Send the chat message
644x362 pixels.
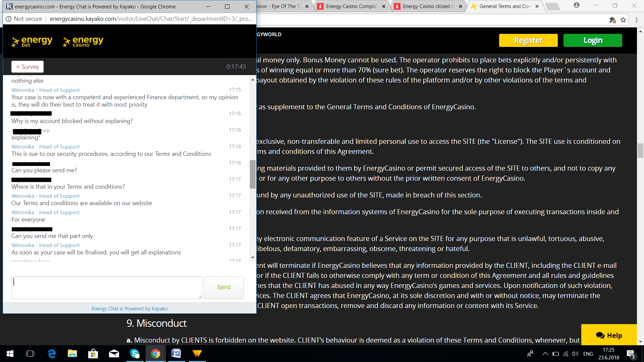(224, 287)
